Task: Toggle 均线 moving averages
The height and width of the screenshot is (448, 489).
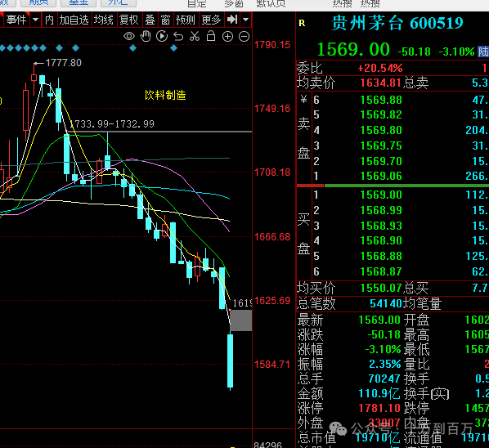Action: (x=104, y=20)
